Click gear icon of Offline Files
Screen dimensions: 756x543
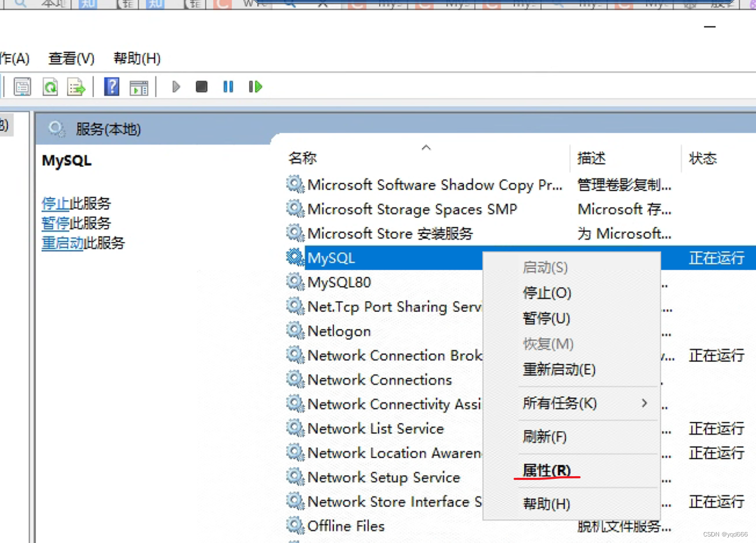coord(295,526)
